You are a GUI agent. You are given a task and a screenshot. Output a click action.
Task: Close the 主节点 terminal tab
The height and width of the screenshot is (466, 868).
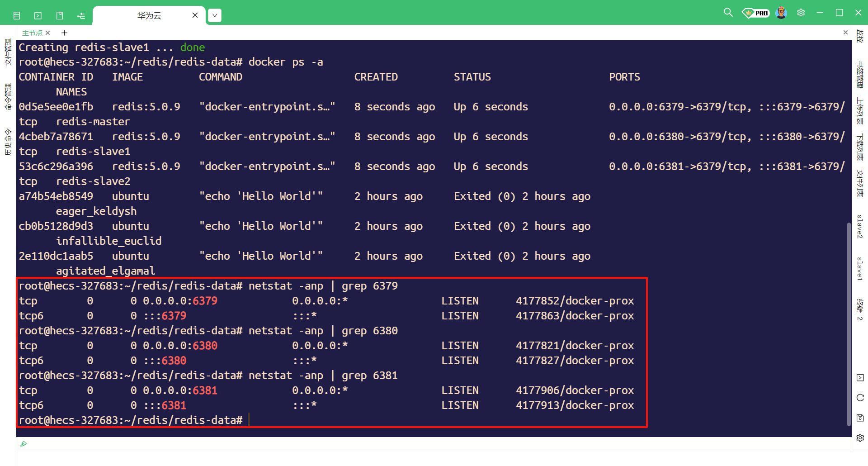click(x=48, y=33)
